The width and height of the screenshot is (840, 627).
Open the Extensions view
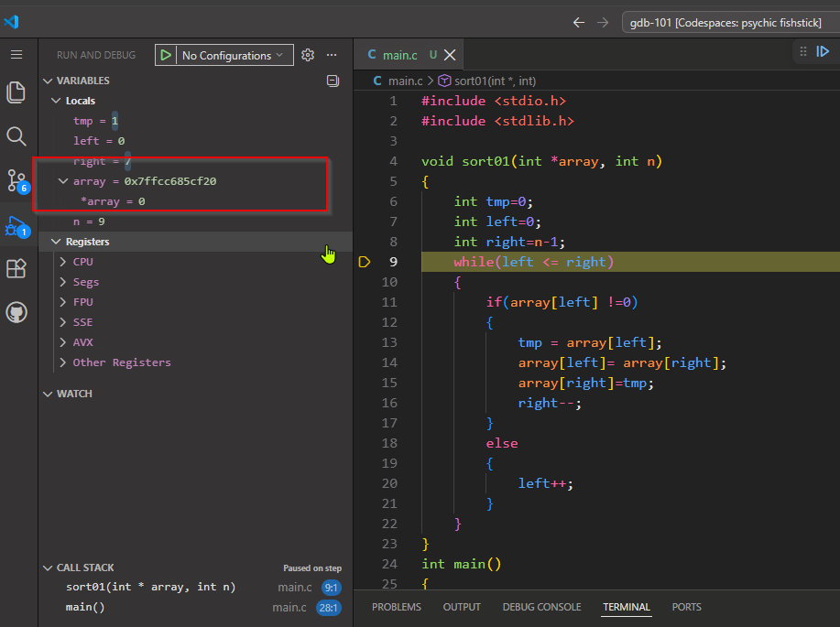(x=16, y=268)
